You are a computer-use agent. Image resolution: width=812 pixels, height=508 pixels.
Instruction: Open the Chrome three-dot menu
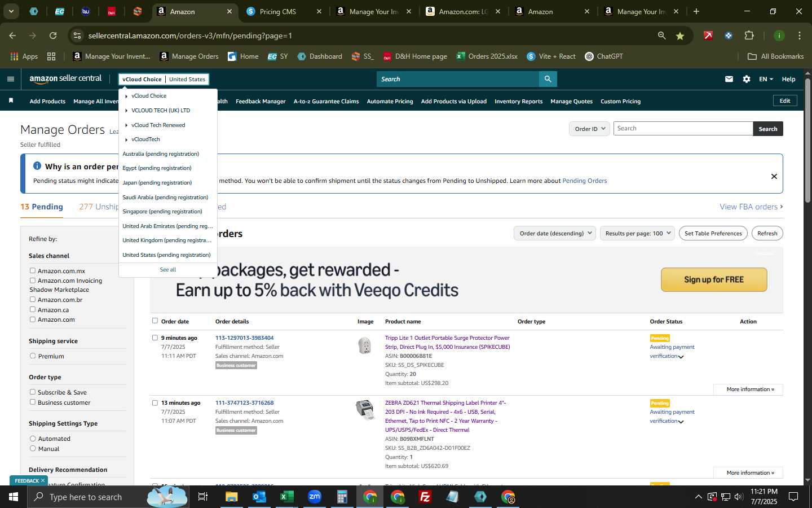point(800,36)
